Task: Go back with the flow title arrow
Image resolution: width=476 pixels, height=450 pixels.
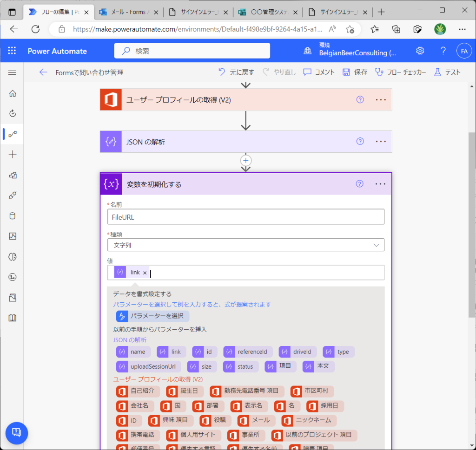Action: tap(43, 72)
